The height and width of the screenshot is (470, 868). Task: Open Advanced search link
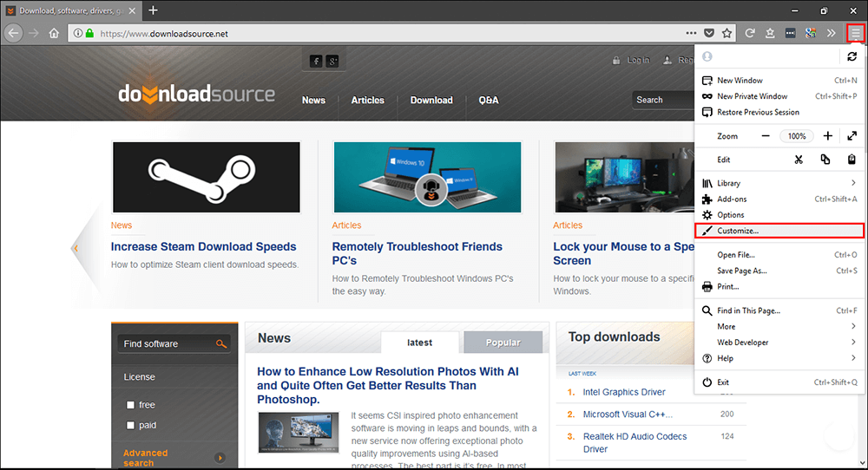click(145, 458)
